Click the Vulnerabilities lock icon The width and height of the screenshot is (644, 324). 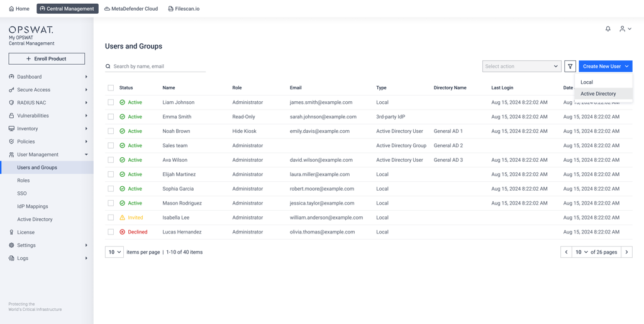[x=11, y=116]
